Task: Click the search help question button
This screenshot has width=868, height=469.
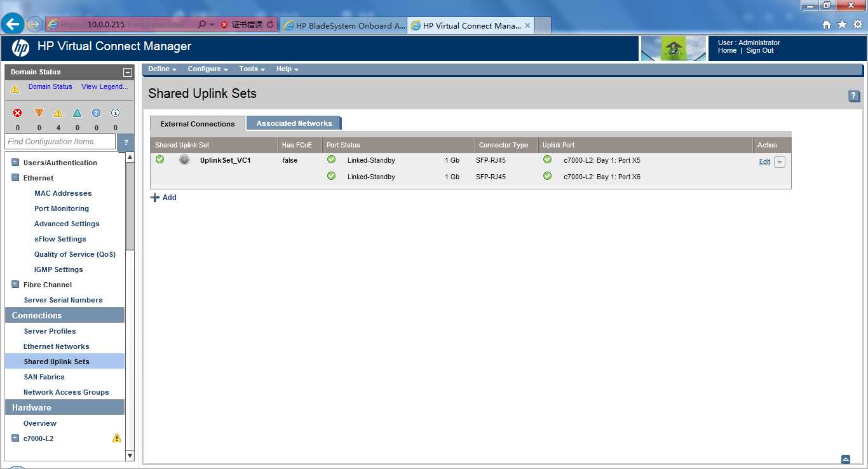Action: point(126,142)
